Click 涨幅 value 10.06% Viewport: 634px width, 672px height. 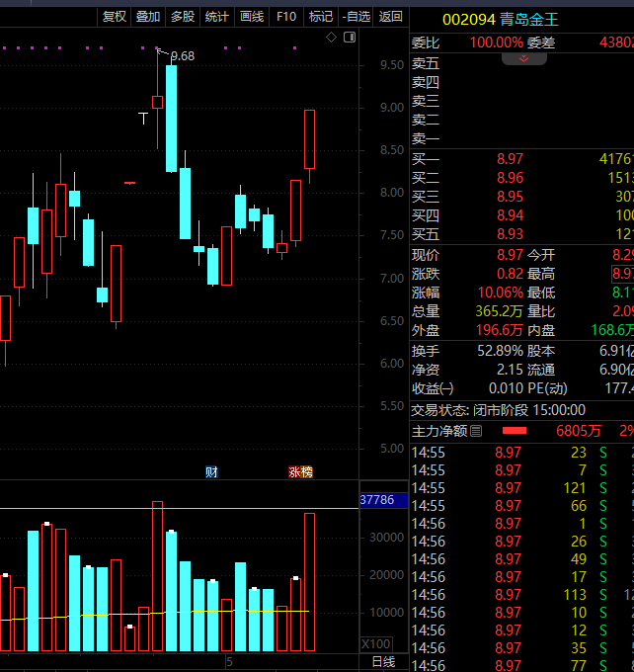[501, 293]
